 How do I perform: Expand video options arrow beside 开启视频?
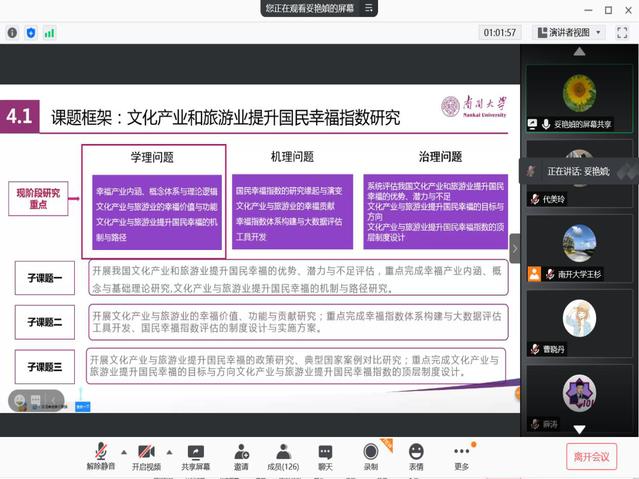point(169,451)
